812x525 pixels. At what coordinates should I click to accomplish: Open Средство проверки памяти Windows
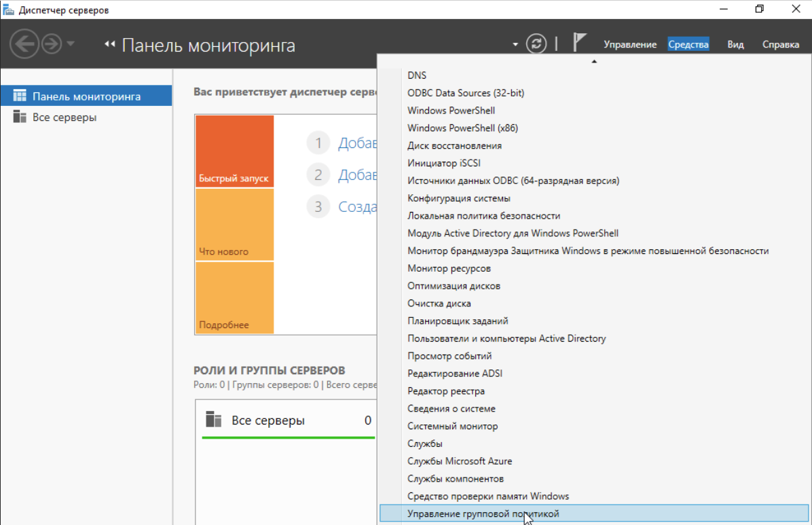pyautogui.click(x=594, y=496)
